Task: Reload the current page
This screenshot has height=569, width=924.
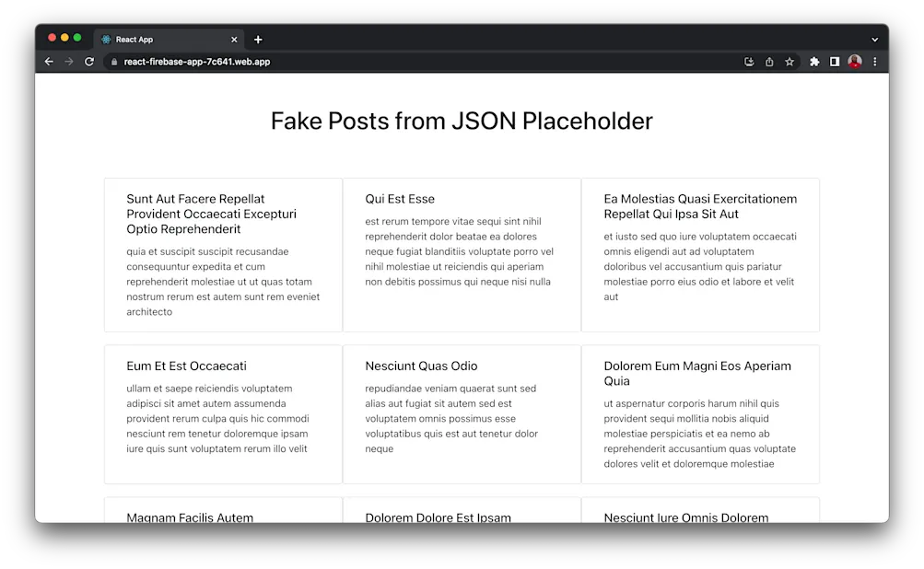Action: tap(89, 62)
